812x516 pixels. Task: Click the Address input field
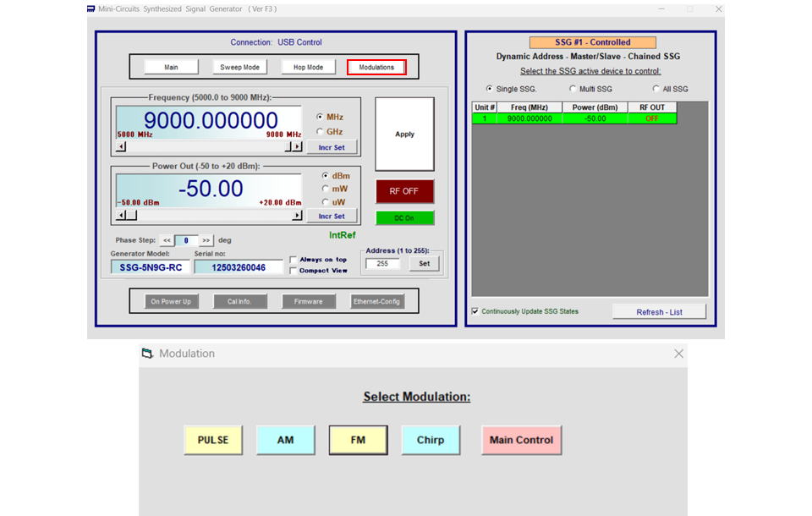point(382,264)
